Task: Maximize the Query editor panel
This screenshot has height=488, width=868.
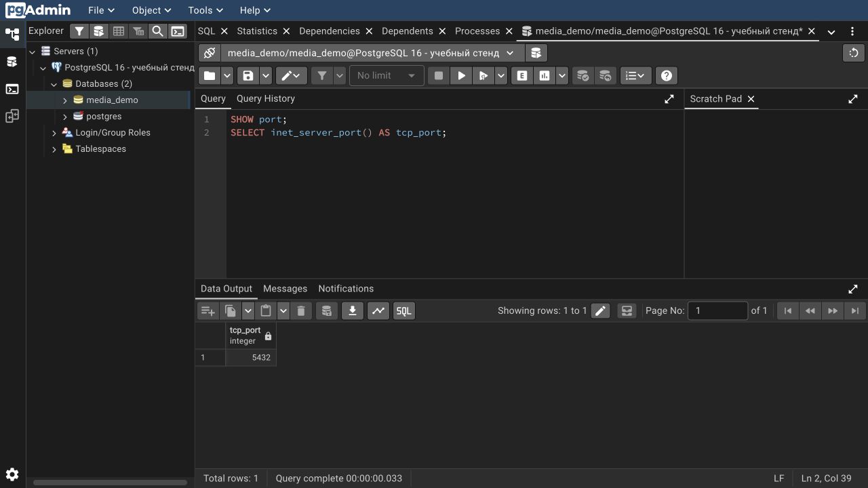Action: [x=669, y=99]
